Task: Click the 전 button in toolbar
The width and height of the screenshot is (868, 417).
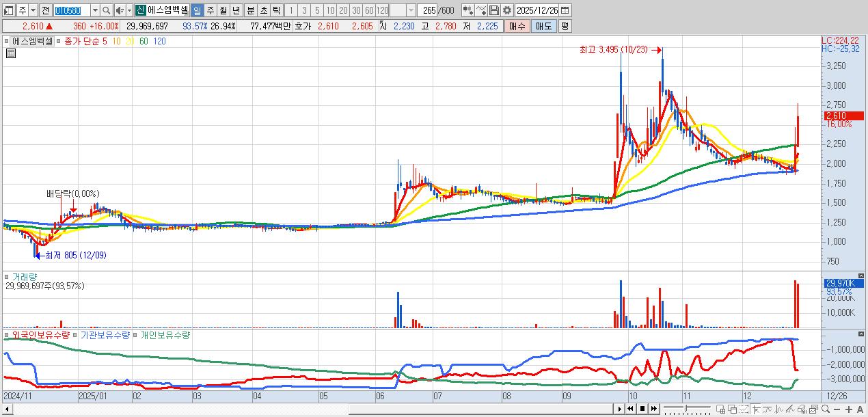Action: pos(45,10)
